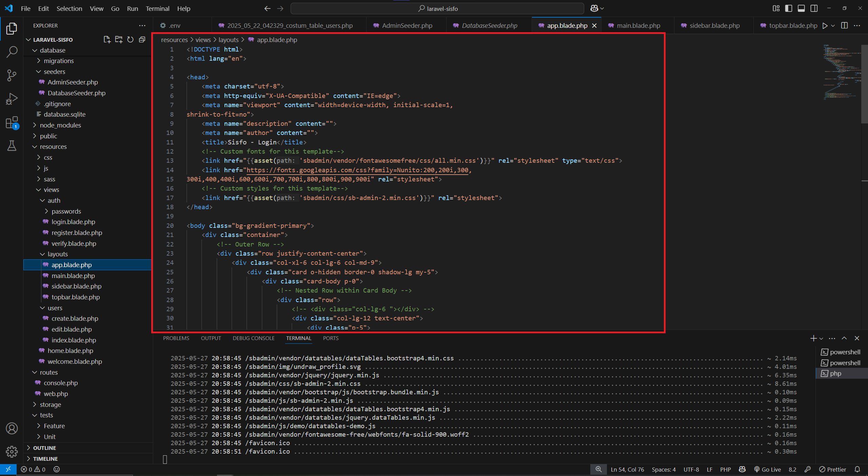The image size is (868, 476).
Task: Toggle the secondary side bar
Action: 814,8
